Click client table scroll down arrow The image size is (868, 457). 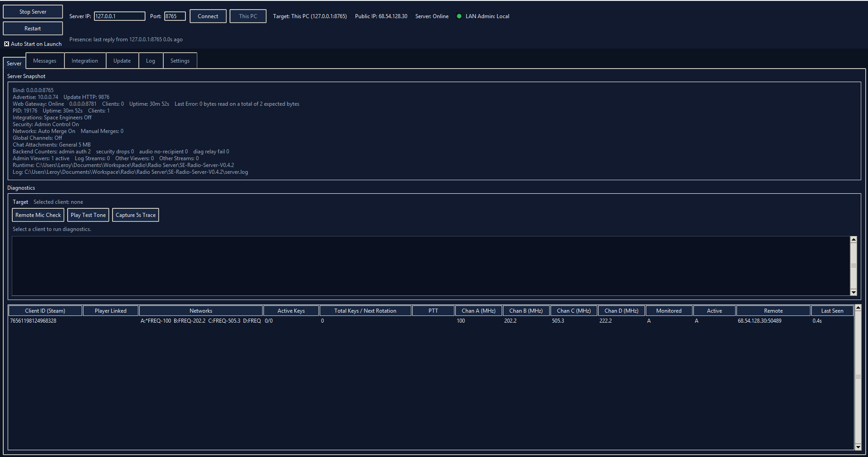pyautogui.click(x=858, y=447)
